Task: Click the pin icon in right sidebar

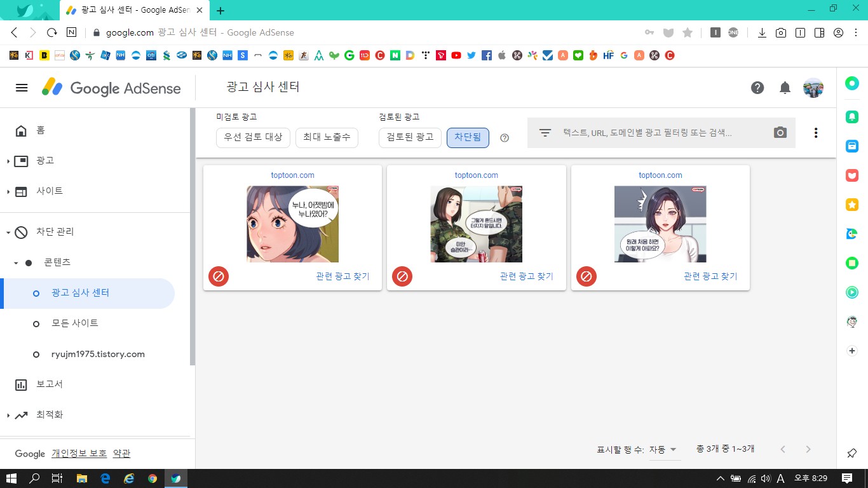Action: click(852, 453)
